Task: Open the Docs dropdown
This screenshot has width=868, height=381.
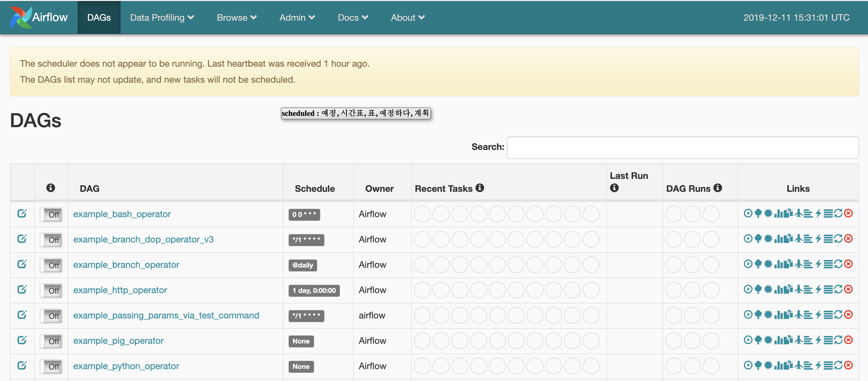Action: (x=353, y=18)
